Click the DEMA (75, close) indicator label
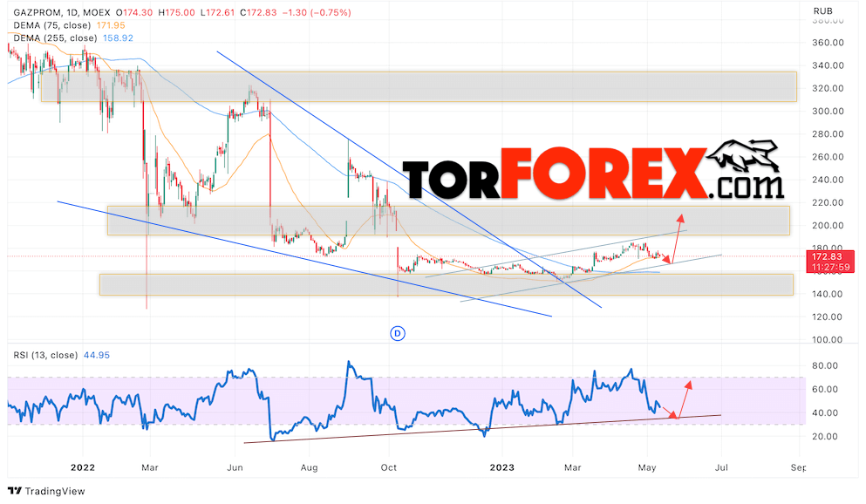866x504 pixels. point(52,25)
